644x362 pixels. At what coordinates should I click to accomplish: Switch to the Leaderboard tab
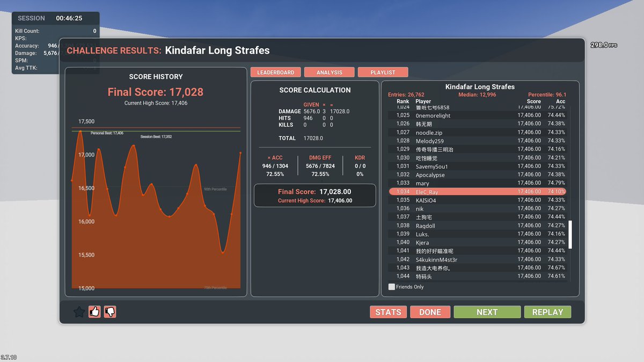[275, 72]
